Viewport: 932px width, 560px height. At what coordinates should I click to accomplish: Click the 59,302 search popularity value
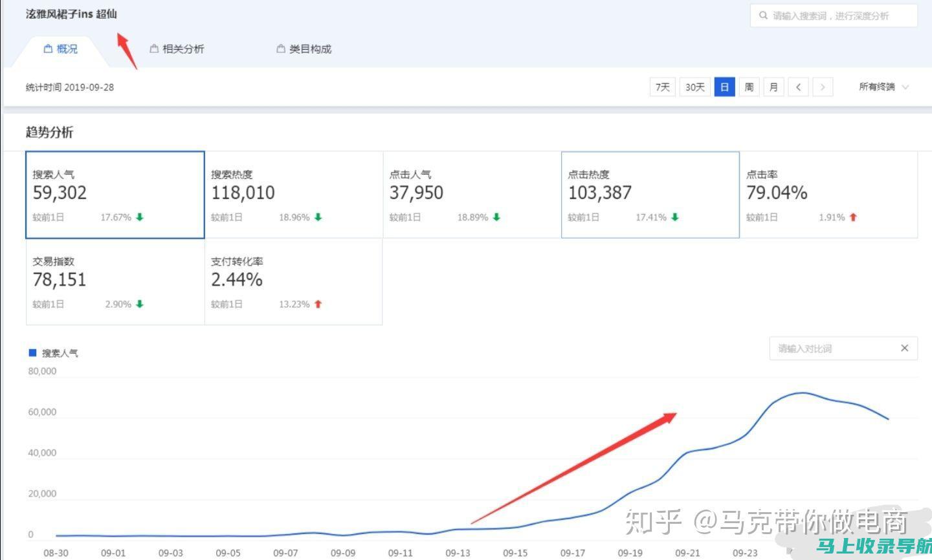pyautogui.click(x=60, y=193)
